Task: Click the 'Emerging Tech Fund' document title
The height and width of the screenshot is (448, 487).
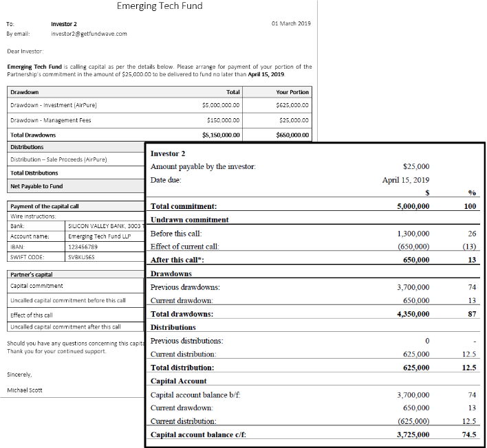Action: pos(160,6)
